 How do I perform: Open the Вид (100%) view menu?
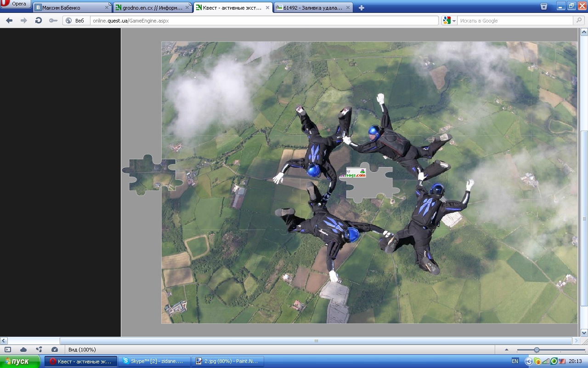(82, 350)
